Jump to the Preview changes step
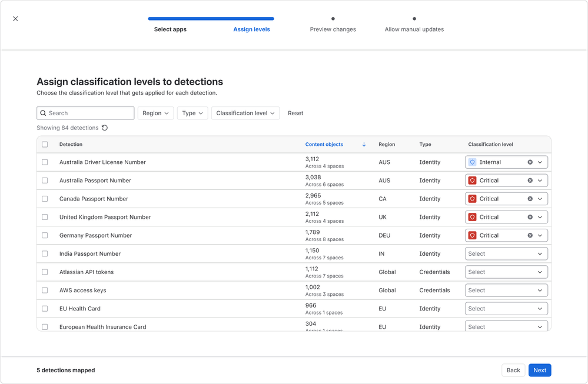 (333, 29)
